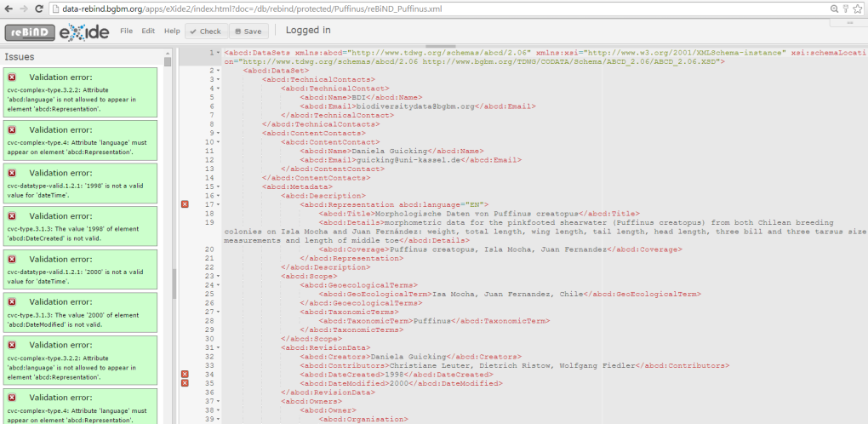The width and height of the screenshot is (868, 424).
Task: Click the 'Logged in' status text
Action: [x=308, y=30]
